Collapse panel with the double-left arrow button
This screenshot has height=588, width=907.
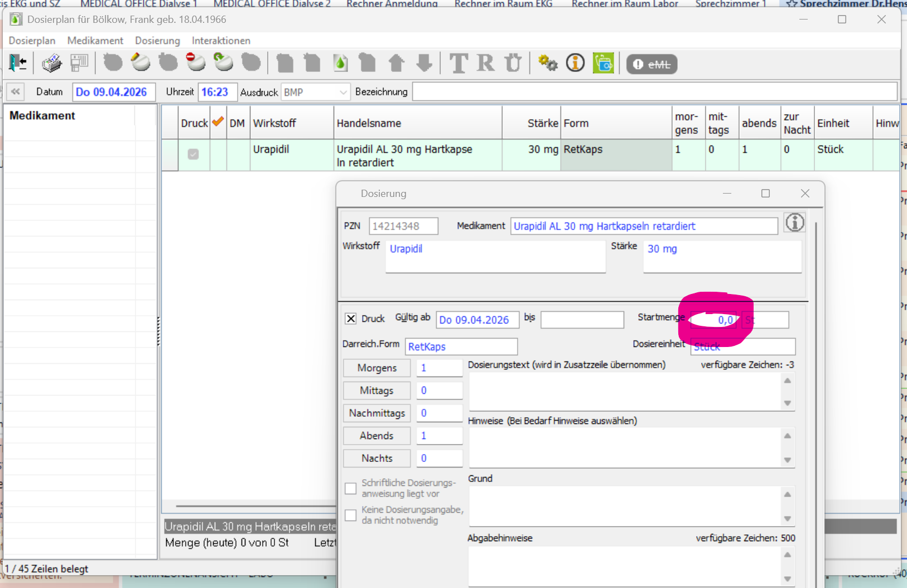click(x=16, y=92)
